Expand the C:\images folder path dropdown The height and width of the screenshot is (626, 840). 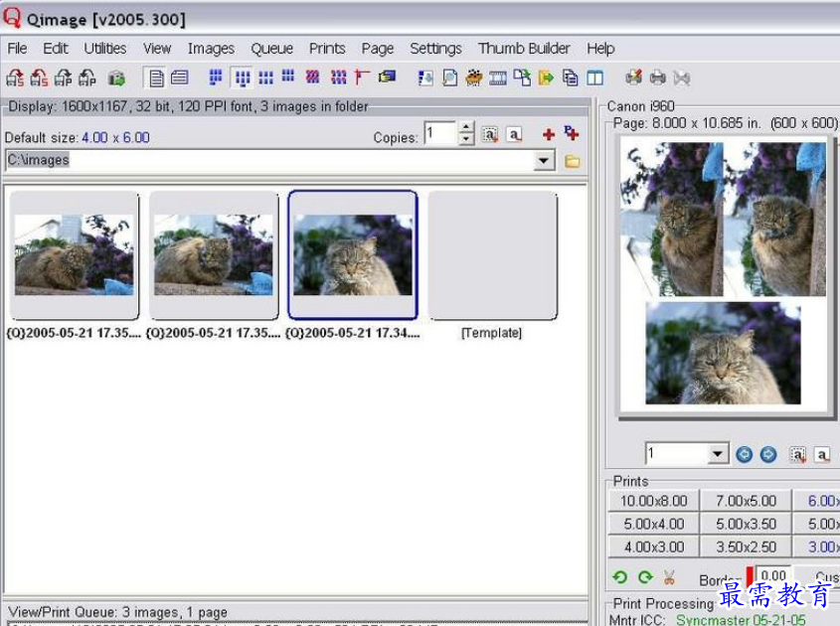[x=544, y=161]
